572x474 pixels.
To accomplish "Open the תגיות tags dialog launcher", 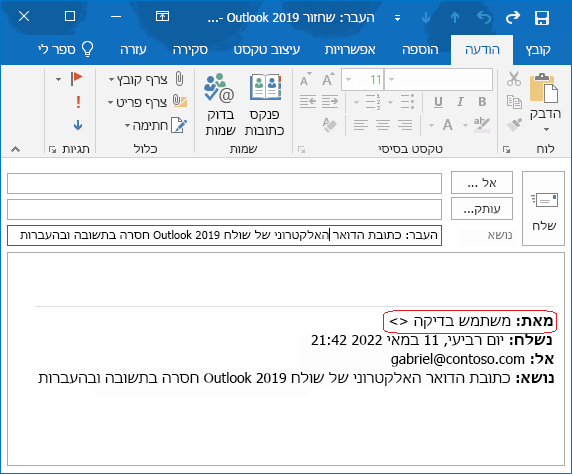I will click(53, 149).
